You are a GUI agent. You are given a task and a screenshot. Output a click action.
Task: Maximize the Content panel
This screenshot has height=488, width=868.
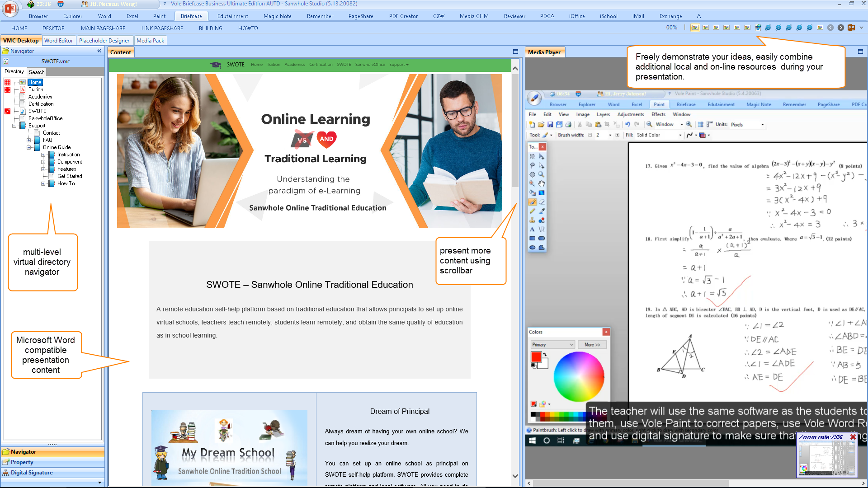point(515,52)
